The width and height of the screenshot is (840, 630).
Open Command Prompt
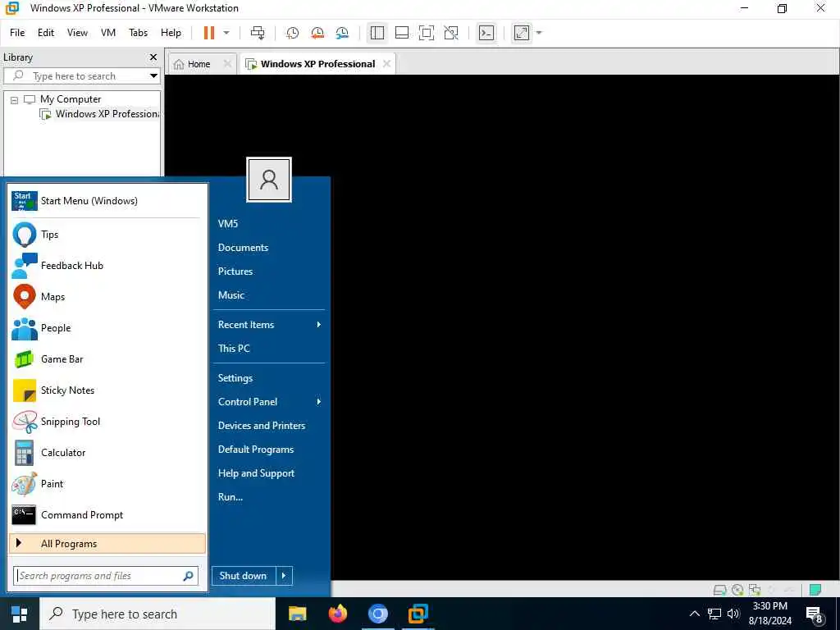(x=107, y=515)
